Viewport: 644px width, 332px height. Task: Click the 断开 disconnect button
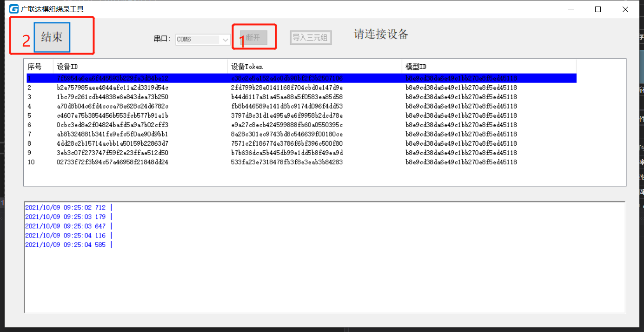(x=253, y=38)
